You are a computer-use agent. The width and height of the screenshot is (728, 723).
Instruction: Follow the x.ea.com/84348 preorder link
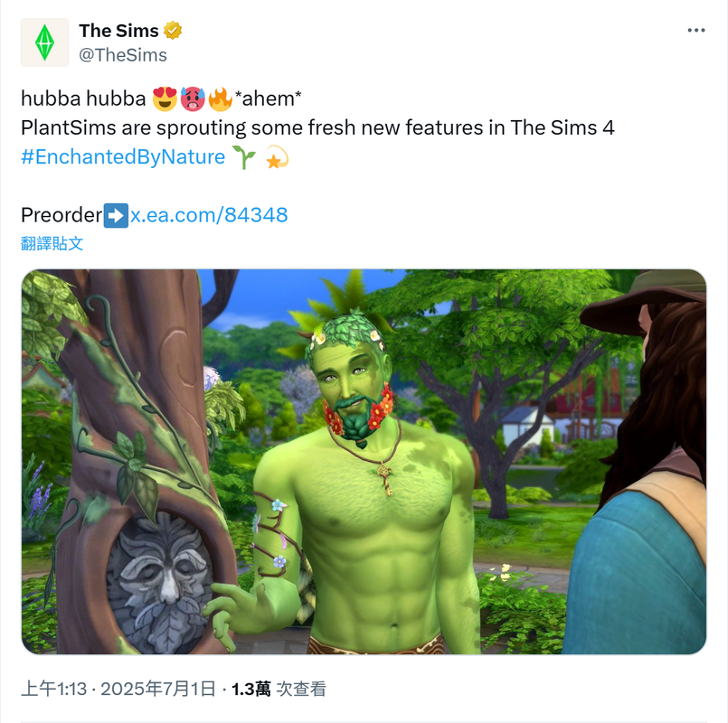coord(209,215)
